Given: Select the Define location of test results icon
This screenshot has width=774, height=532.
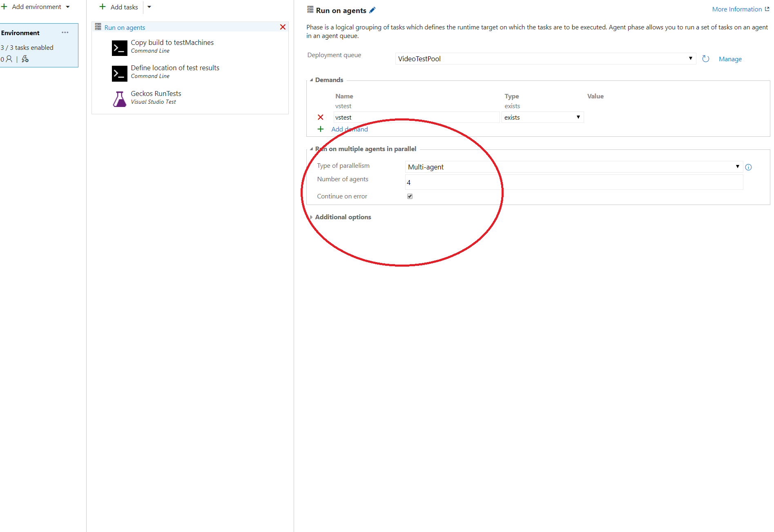Looking at the screenshot, I should 120,73.
